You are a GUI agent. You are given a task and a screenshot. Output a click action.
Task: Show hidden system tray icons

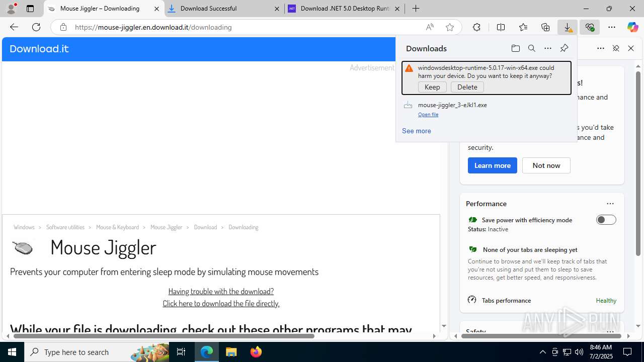542,352
